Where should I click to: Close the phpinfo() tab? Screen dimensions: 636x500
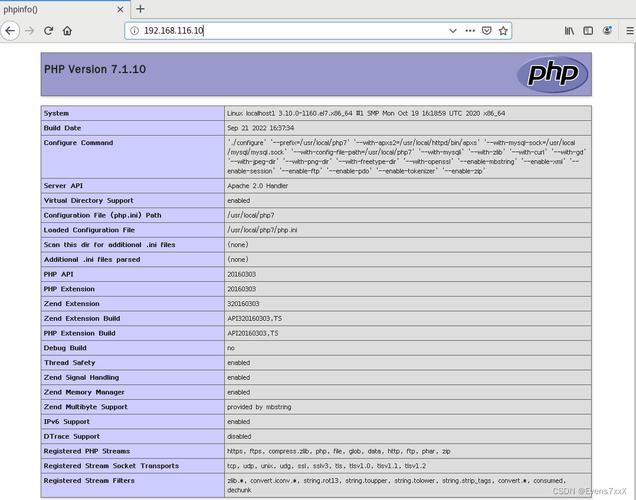120,9
